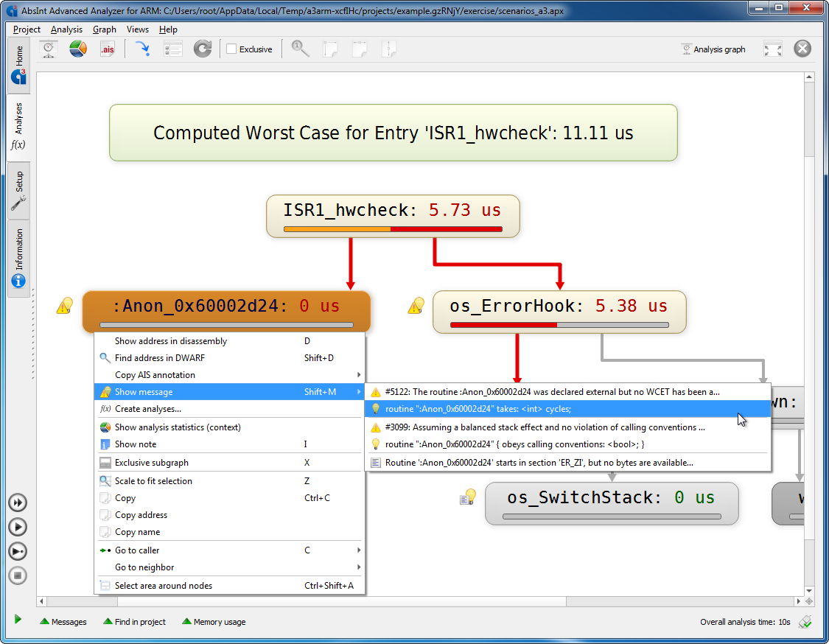829x644 pixels.
Task: Open the Information sidebar tab
Action: point(18,259)
